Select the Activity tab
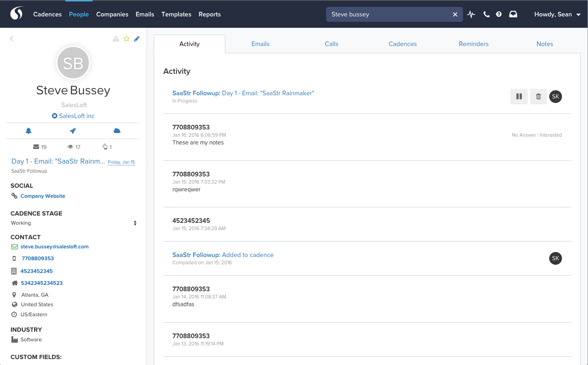Image resolution: width=588 pixels, height=365 pixels. (189, 44)
